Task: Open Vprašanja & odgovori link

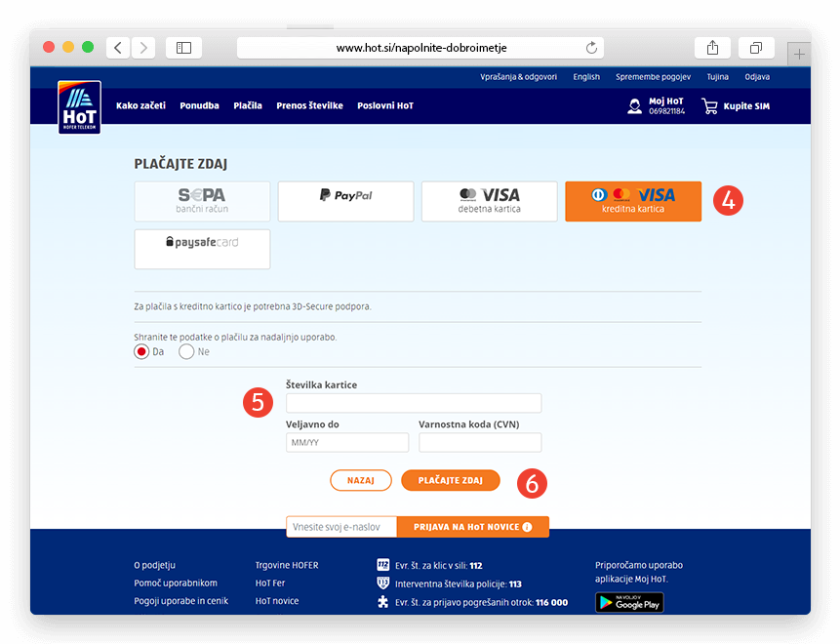Action: [519, 77]
